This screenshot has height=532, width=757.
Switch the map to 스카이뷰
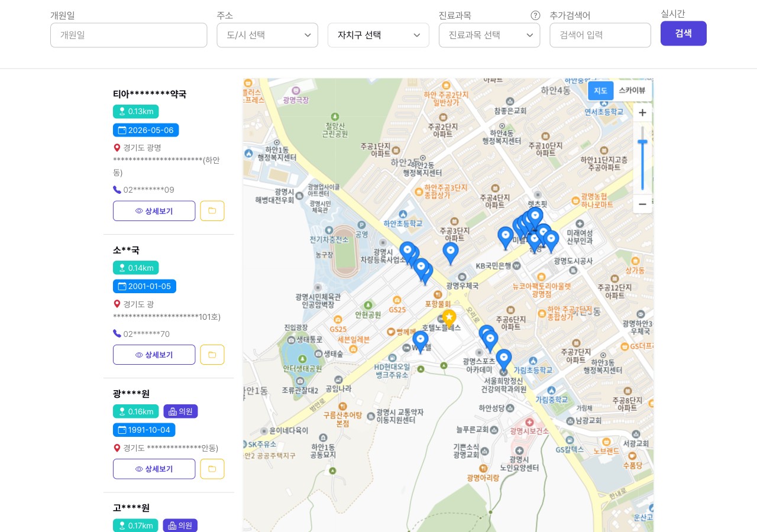click(x=632, y=90)
